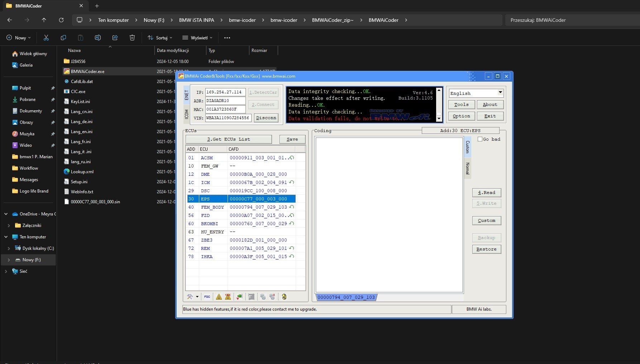Expand the Sieć node in sidebar
Screen dimensions: 640x364
pyautogui.click(x=6, y=271)
